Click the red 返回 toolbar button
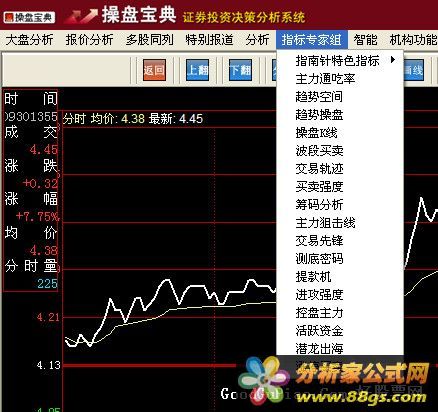The width and height of the screenshot is (438, 412). 154,70
